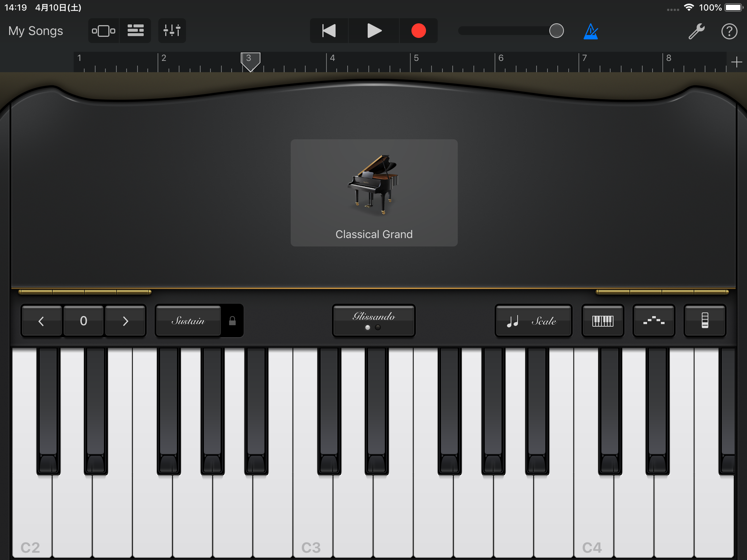Jump to bar 7 on ruler
Image resolution: width=747 pixels, height=560 pixels.
584,58
